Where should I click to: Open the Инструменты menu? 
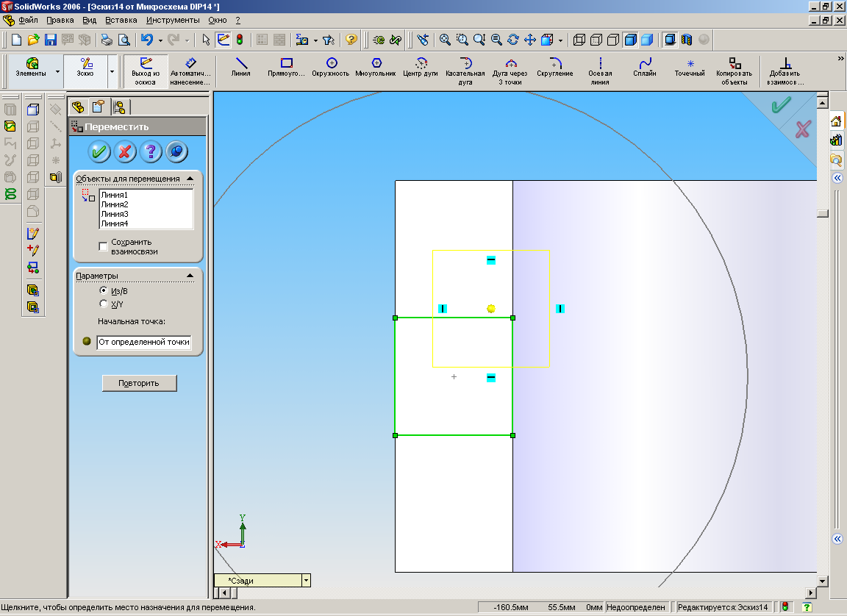click(x=173, y=20)
